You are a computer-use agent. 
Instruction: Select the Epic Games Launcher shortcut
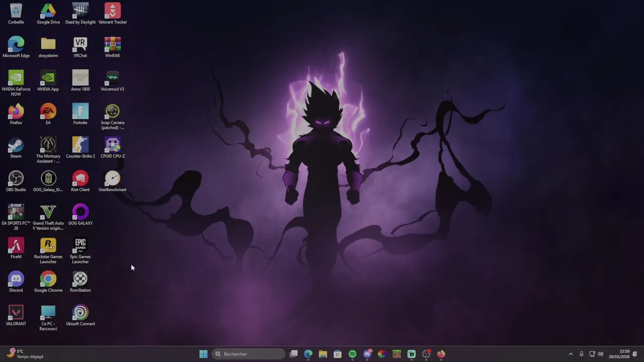pyautogui.click(x=80, y=251)
